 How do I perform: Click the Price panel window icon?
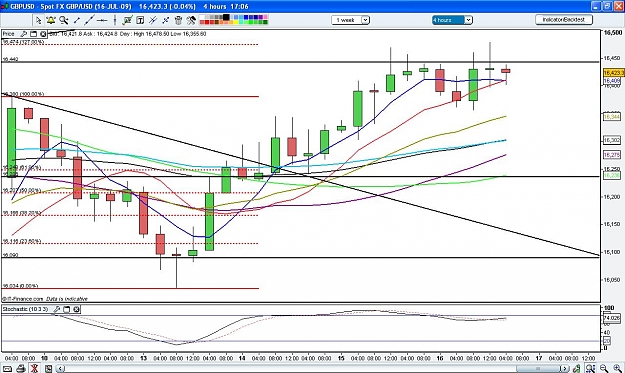33,34
